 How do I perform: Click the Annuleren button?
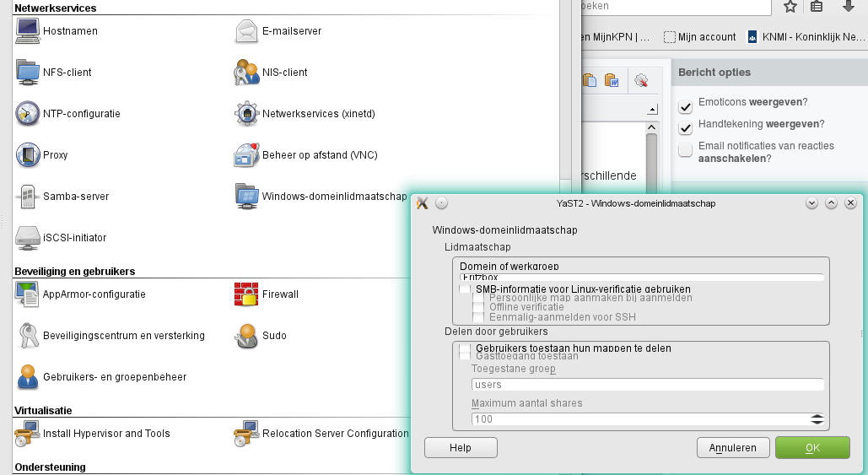(x=733, y=448)
